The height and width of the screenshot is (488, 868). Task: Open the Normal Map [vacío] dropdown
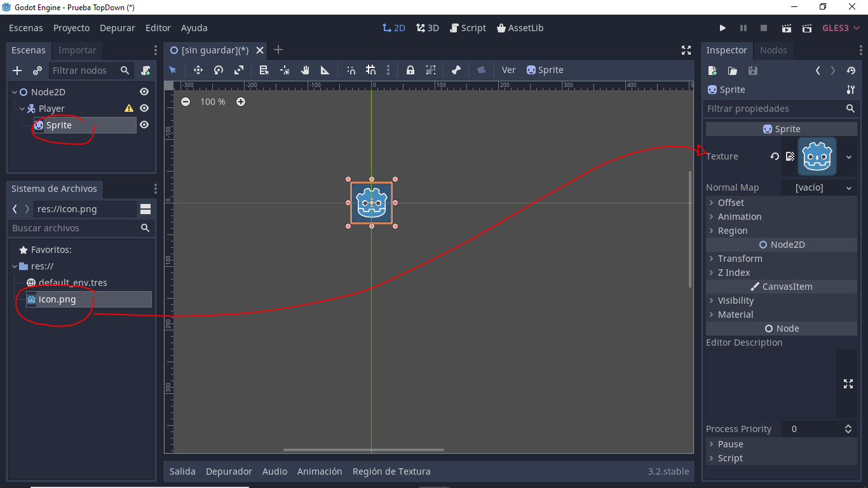[819, 187]
